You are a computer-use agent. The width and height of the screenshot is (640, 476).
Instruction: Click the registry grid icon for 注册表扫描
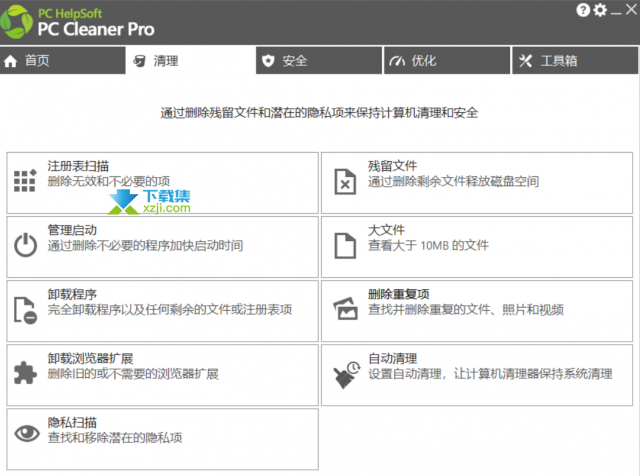pos(25,180)
